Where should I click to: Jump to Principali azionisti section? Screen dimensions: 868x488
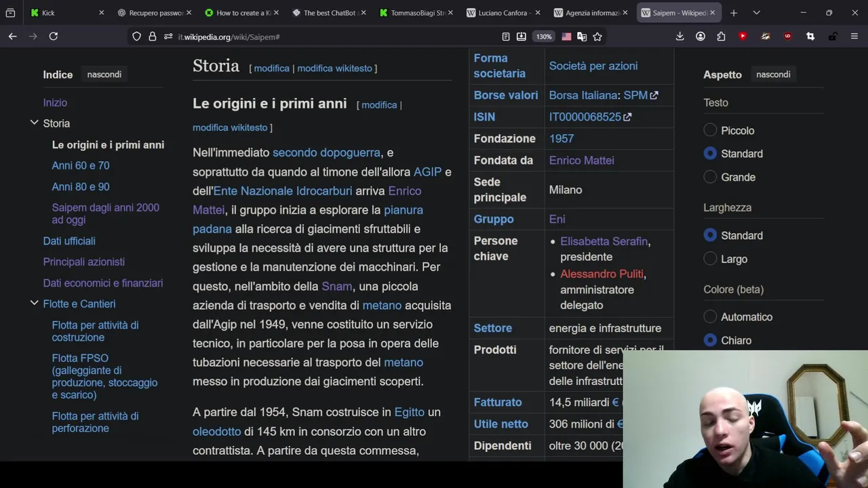coord(84,262)
